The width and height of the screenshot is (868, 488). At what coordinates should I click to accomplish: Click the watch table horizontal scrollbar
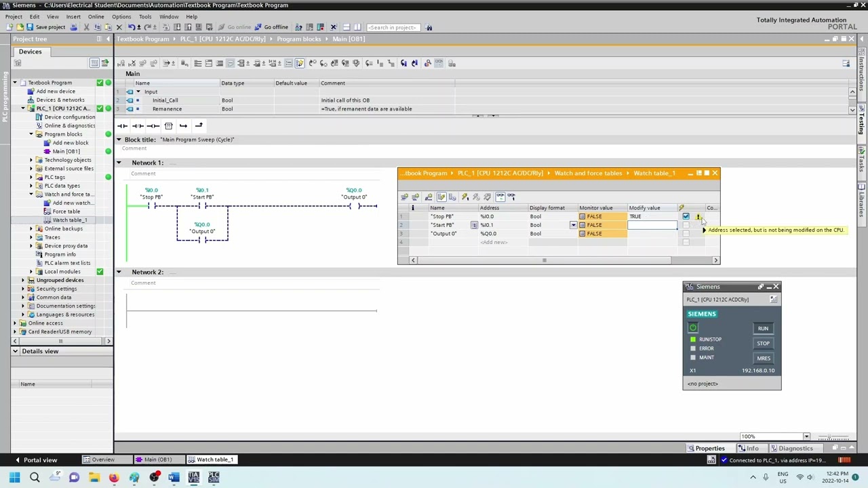544,260
